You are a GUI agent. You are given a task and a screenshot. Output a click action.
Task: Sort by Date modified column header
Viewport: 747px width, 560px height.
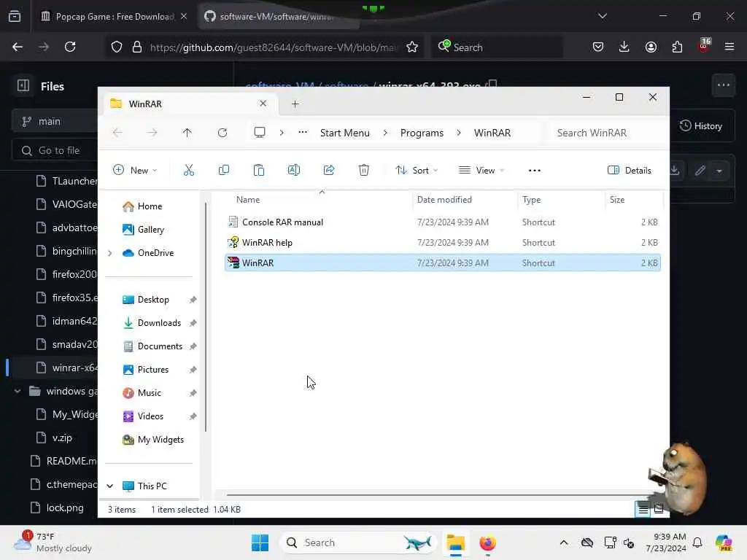click(444, 200)
